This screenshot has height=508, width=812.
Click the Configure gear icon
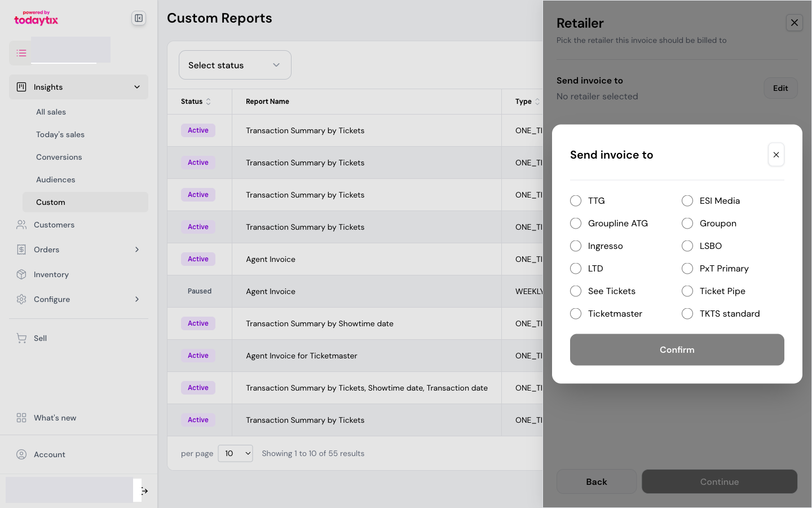coord(21,299)
